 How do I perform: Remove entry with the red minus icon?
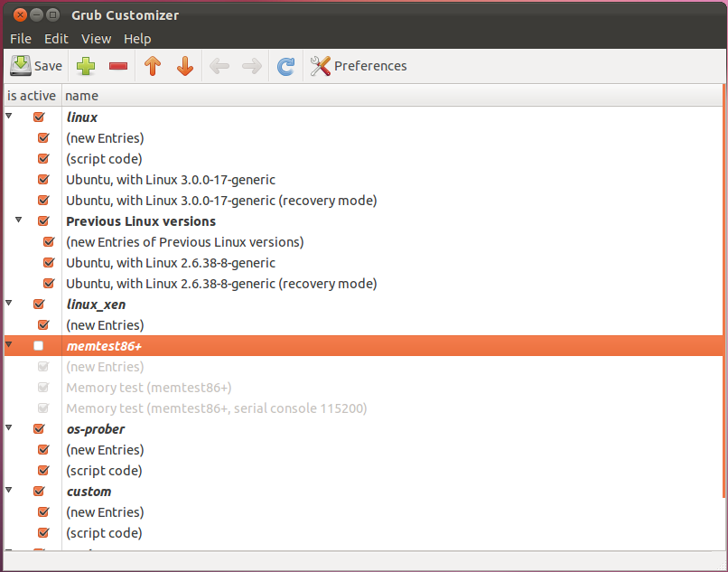118,67
